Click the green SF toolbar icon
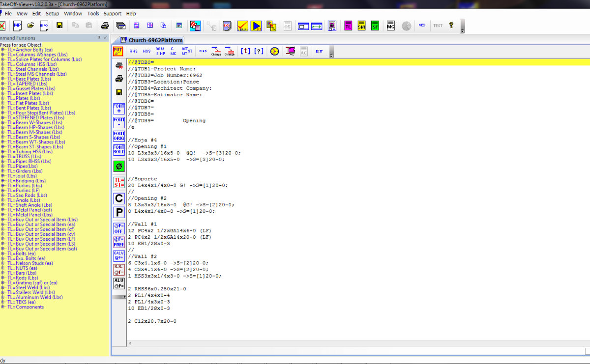The width and height of the screenshot is (590, 364). (375, 26)
